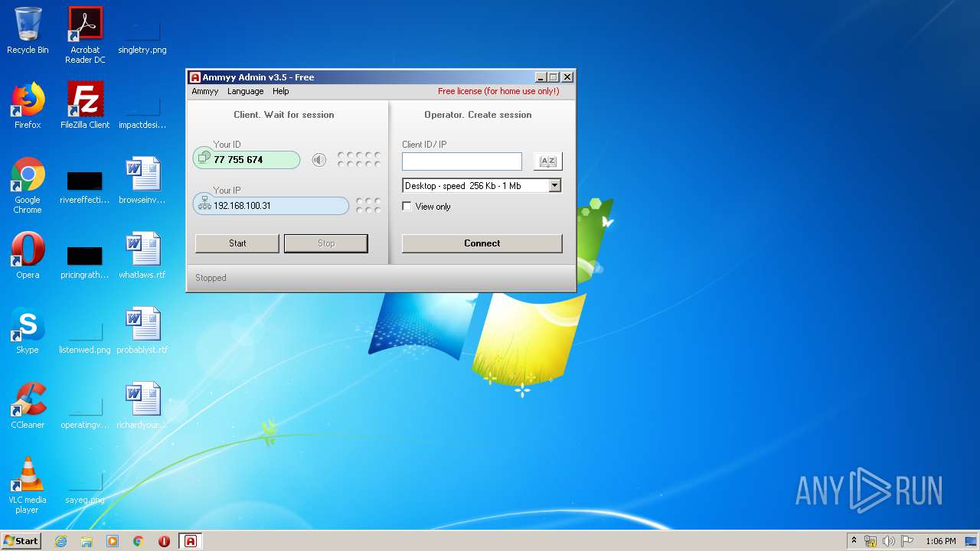Click the Your ID field 77 755 674
This screenshot has height=551, width=980.
(247, 159)
